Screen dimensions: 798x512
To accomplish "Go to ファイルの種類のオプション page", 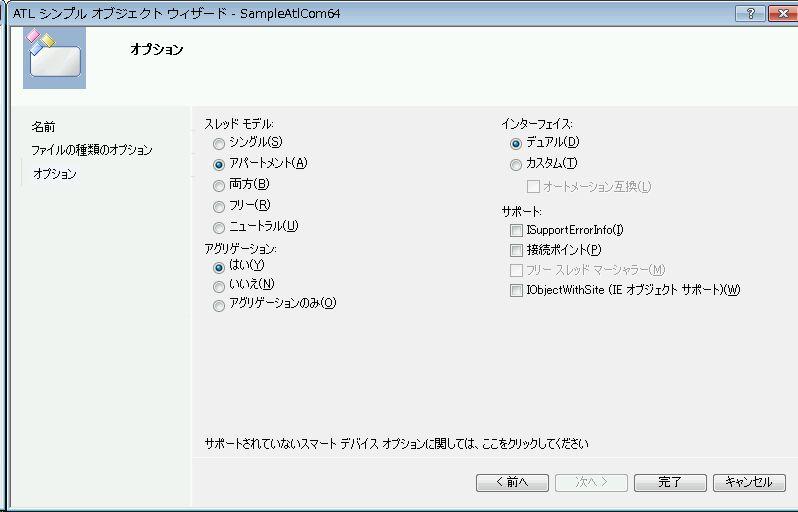I will [91, 150].
